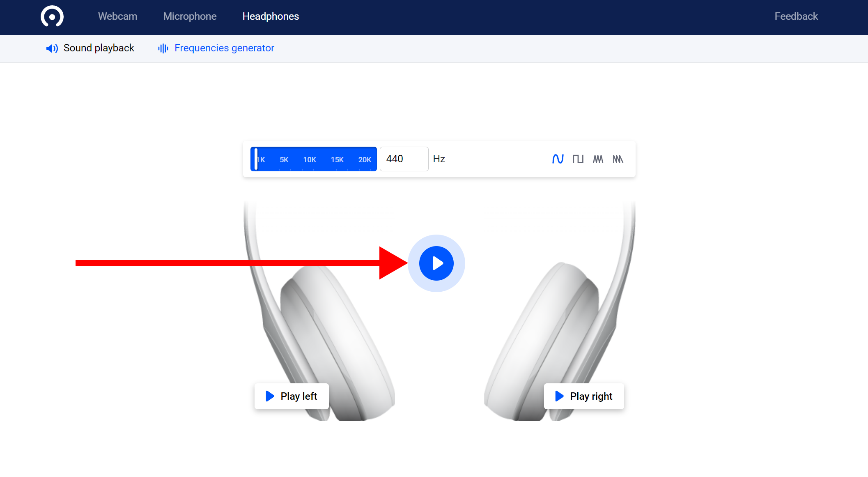
Task: Go to the Microphone section
Action: point(190,16)
